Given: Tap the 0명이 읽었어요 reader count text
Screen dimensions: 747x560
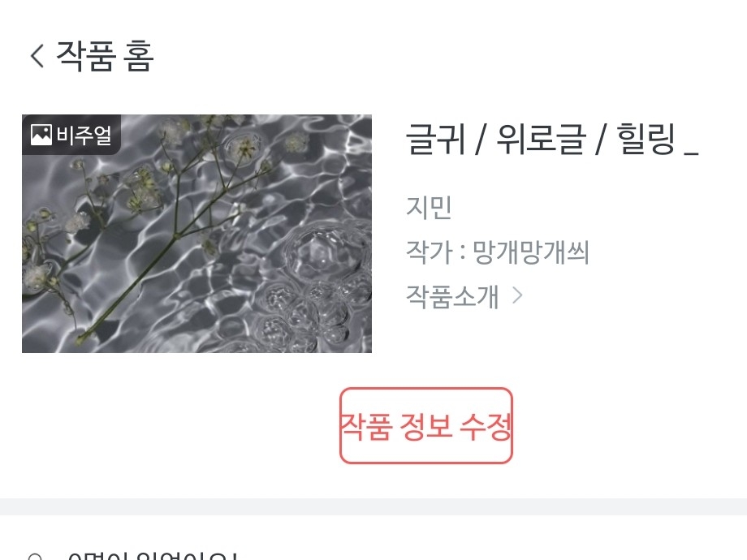Looking at the screenshot, I should pos(152,556).
